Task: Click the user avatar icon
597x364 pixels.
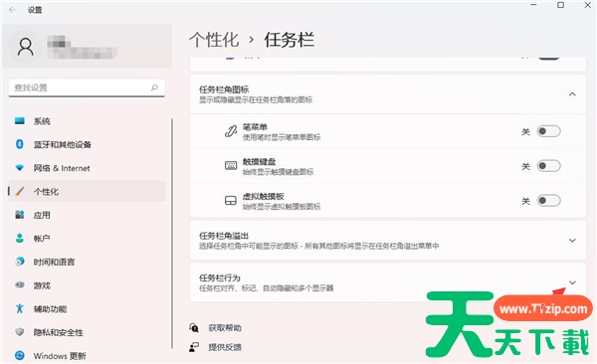Action: [26, 47]
